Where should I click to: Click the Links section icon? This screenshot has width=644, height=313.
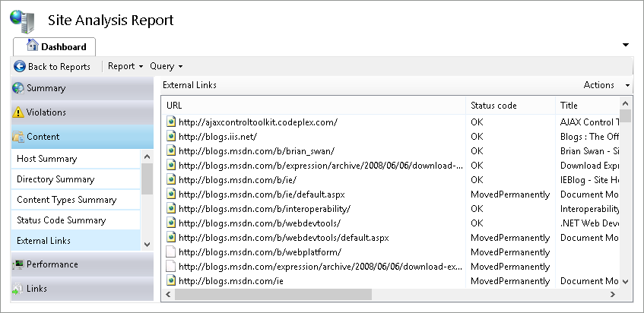18,289
